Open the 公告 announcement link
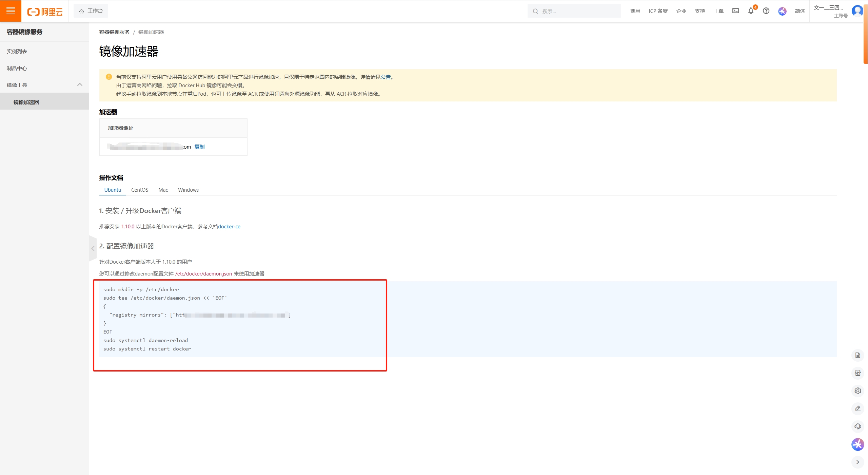 tap(386, 77)
